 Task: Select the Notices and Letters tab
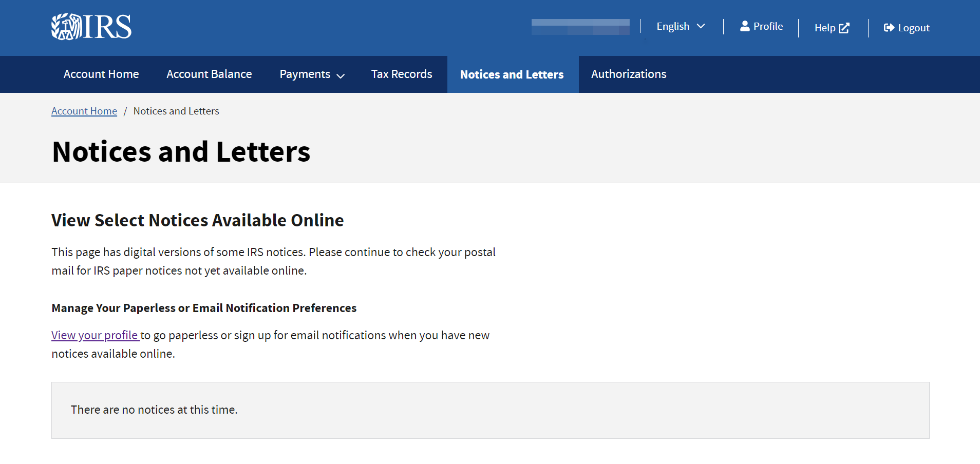512,74
